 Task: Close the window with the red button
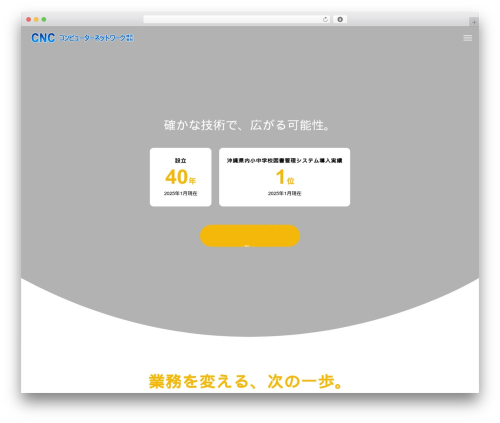click(29, 20)
